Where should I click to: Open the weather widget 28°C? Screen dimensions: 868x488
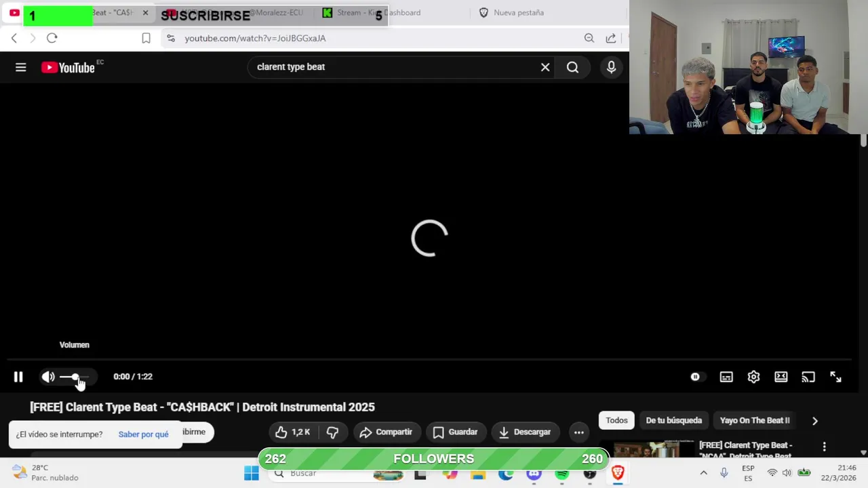point(46,473)
